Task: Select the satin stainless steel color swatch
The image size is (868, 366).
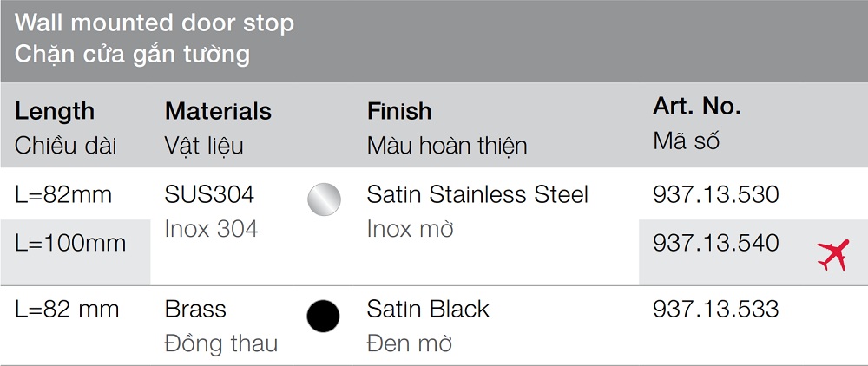Action: (324, 199)
